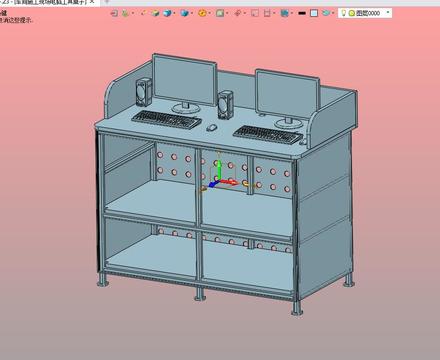The image size is (440, 360).
Task: Toggle the yellow circle layer status icon
Action: 352,13
